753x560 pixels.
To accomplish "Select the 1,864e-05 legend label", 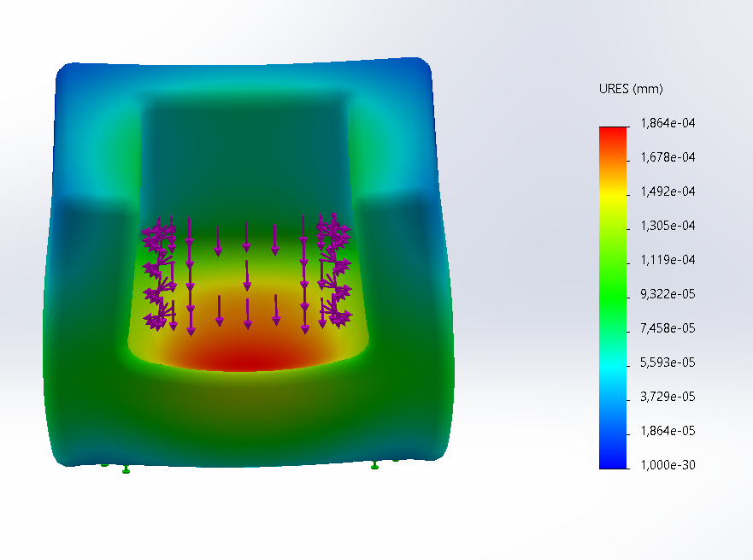I will tap(664, 431).
